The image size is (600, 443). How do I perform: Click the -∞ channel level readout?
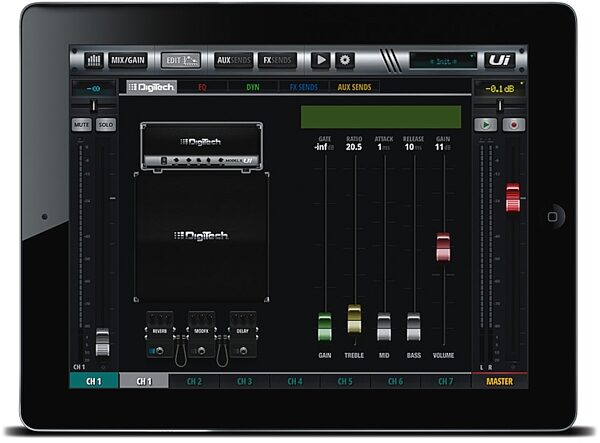coord(93,89)
